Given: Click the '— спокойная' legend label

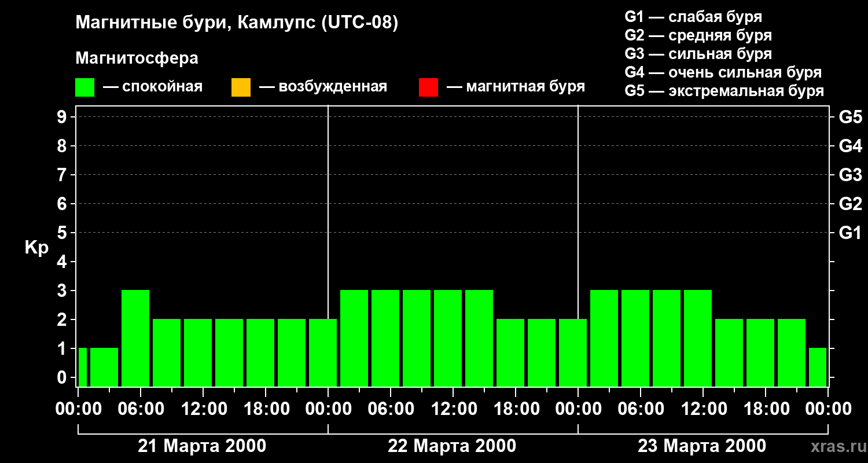Looking at the screenshot, I should 153,87.
